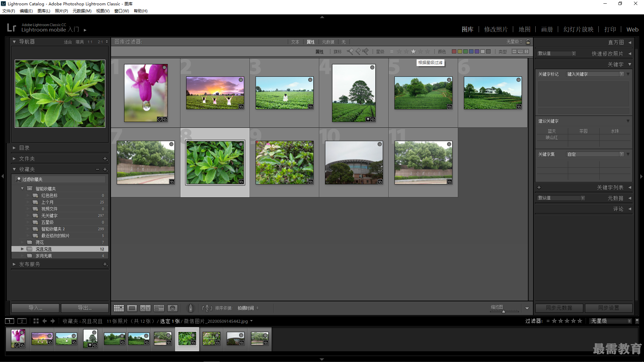Switch to Loupe view in toolbar
The width and height of the screenshot is (644, 362).
132,308
